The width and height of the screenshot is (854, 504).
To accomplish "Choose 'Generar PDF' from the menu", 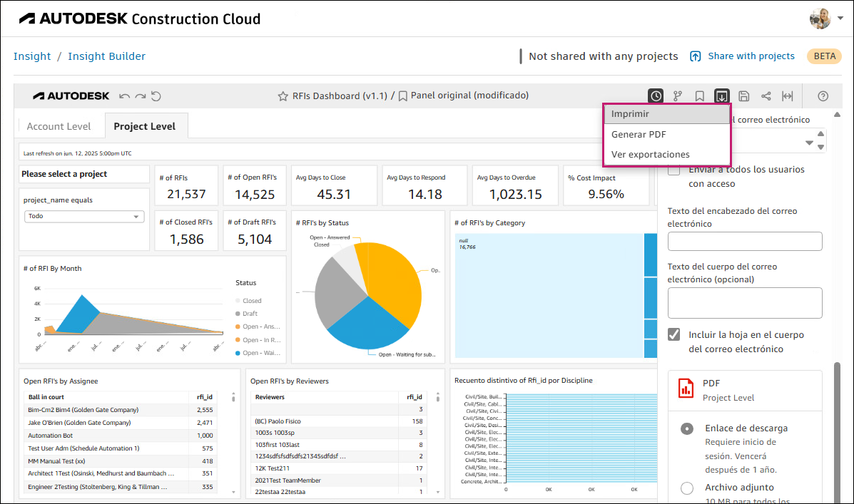I will 639,134.
